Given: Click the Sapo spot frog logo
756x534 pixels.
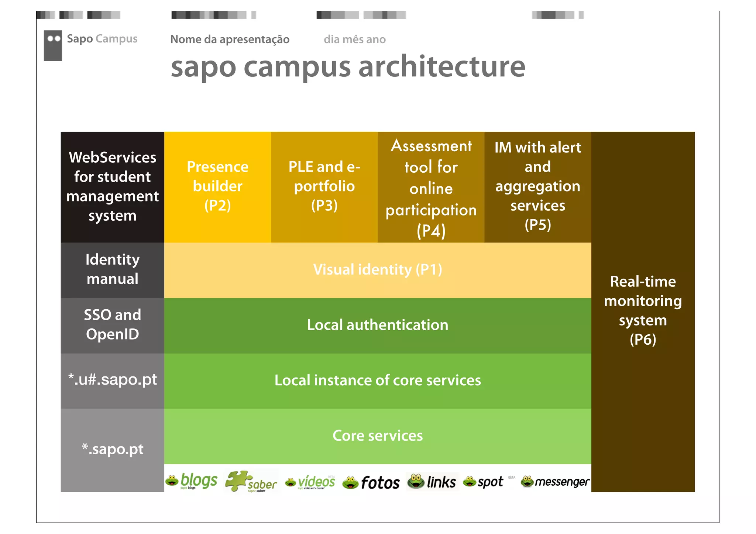Looking at the screenshot, I should (x=483, y=482).
